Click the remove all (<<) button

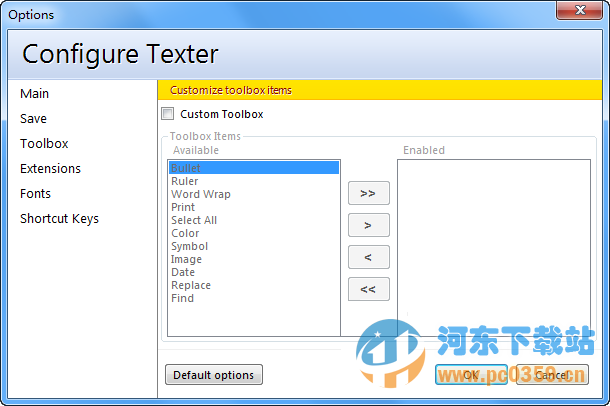tap(368, 289)
